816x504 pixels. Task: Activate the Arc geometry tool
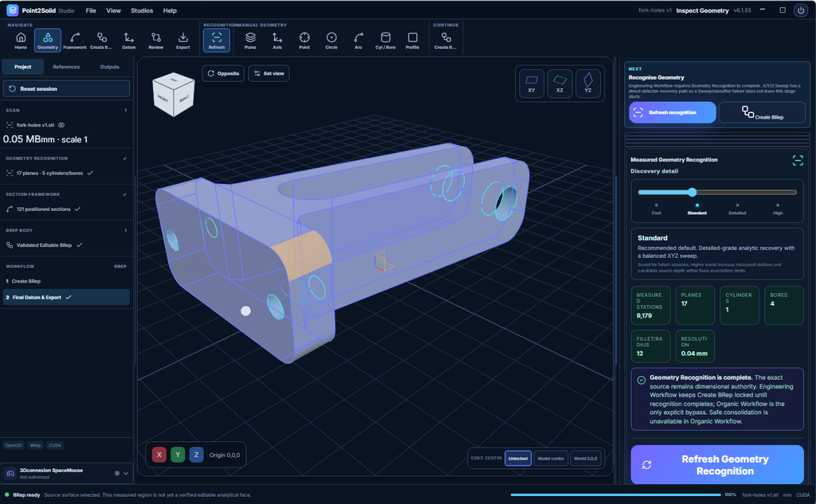(x=359, y=41)
